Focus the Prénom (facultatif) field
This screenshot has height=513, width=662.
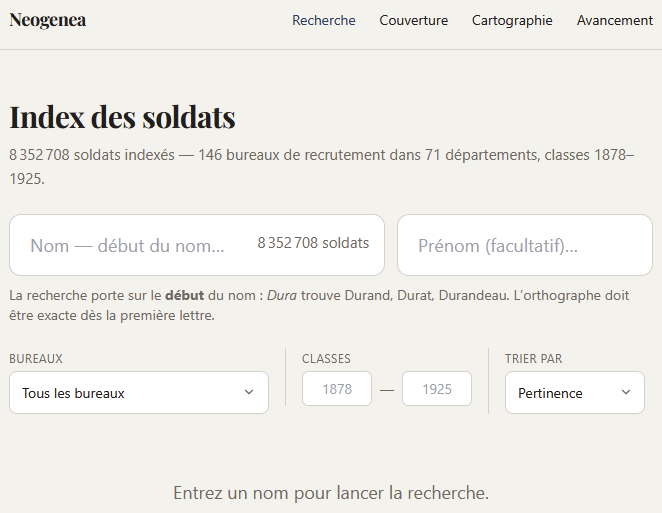coord(525,245)
